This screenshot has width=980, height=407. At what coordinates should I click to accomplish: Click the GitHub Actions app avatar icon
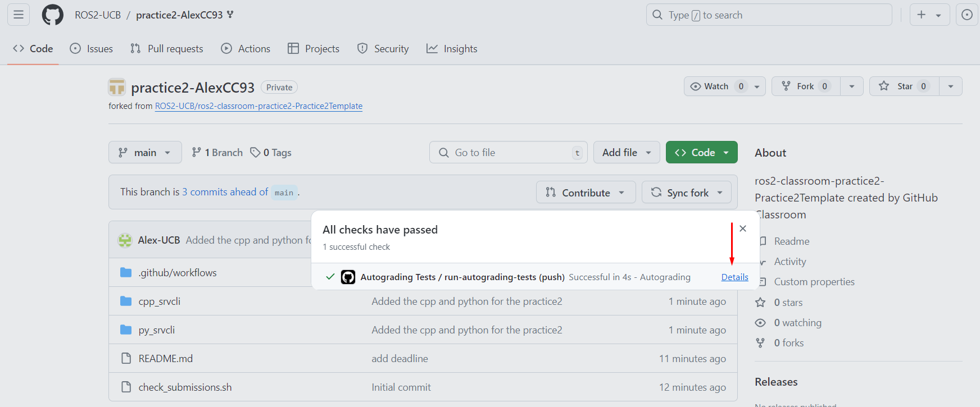348,277
